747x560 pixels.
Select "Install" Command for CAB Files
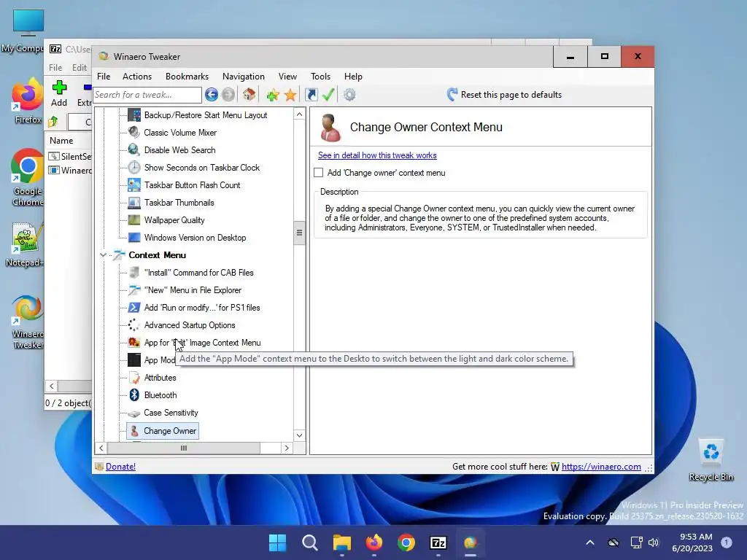coord(198,273)
